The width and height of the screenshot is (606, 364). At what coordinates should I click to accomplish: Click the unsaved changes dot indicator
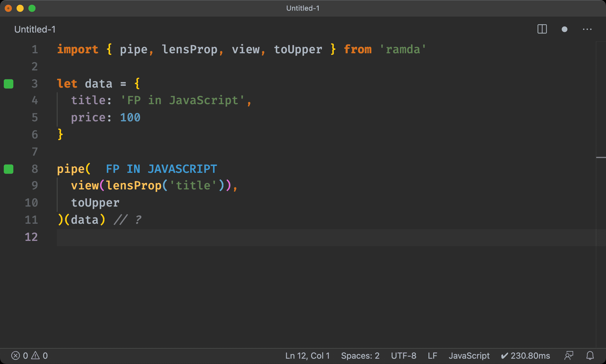click(564, 29)
